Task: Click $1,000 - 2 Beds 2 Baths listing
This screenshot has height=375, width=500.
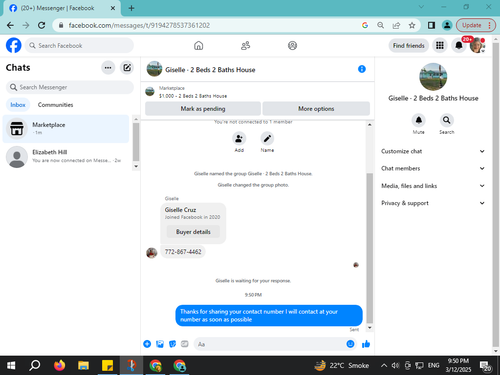Action: (x=193, y=96)
